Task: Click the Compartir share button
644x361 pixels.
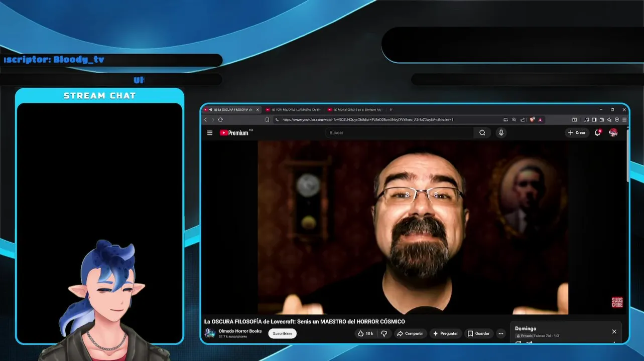Action: [x=410, y=333]
